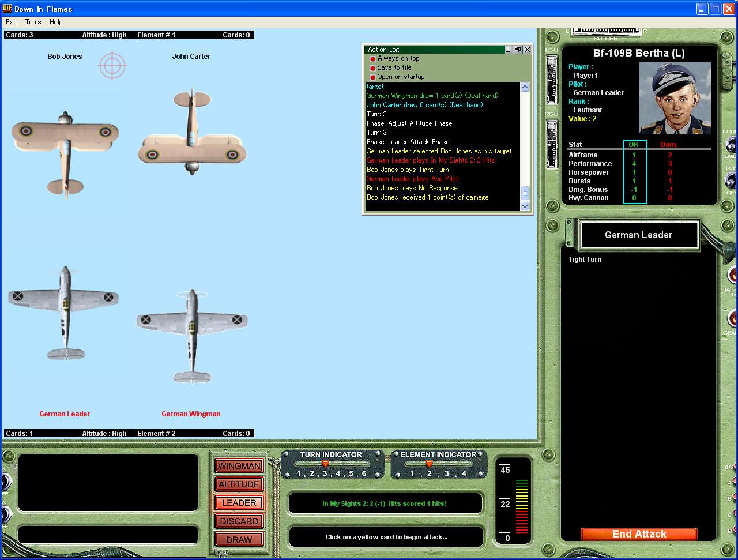738x560 pixels.
Task: Click 'Cards: 3' in the top status bar
Action: point(20,35)
